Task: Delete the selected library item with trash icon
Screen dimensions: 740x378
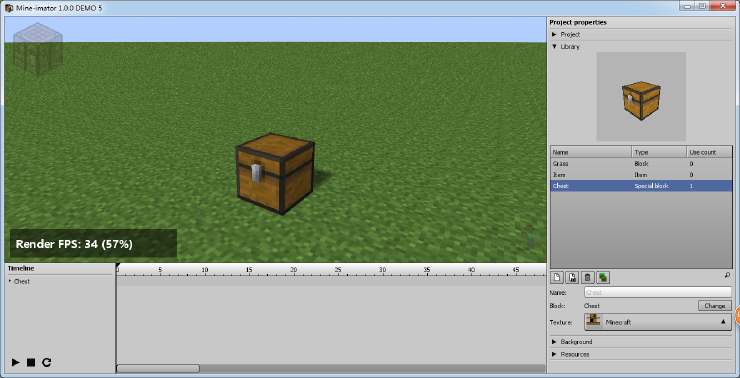Action: (587, 277)
